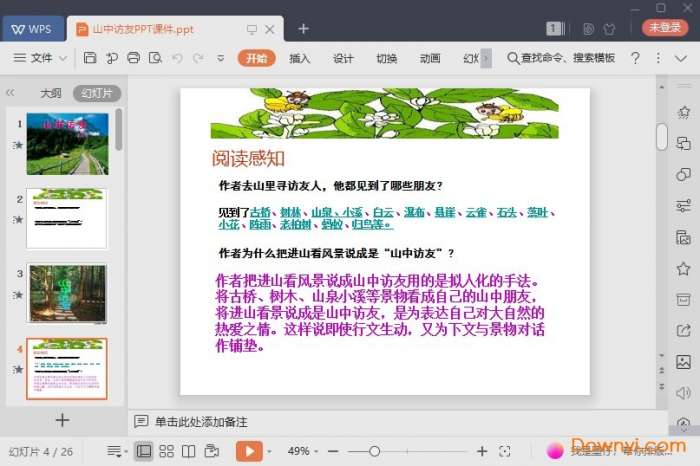The width and height of the screenshot is (700, 466).
Task: Open the properties sliders icon in sidebar
Action: 683,206
